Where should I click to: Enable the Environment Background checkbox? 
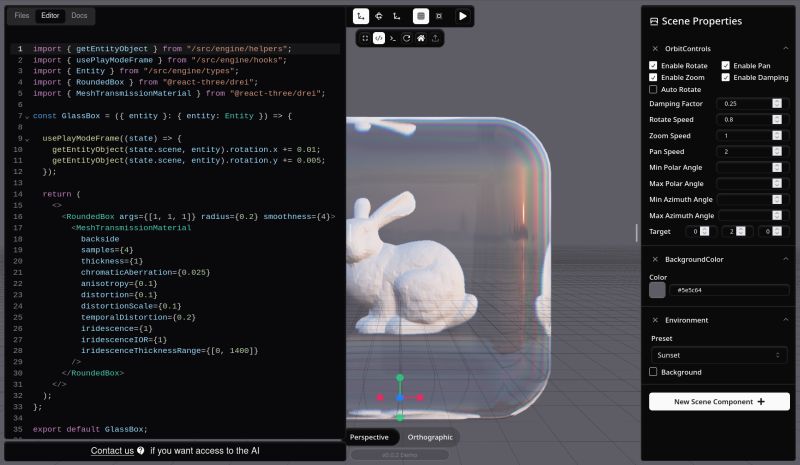point(653,372)
